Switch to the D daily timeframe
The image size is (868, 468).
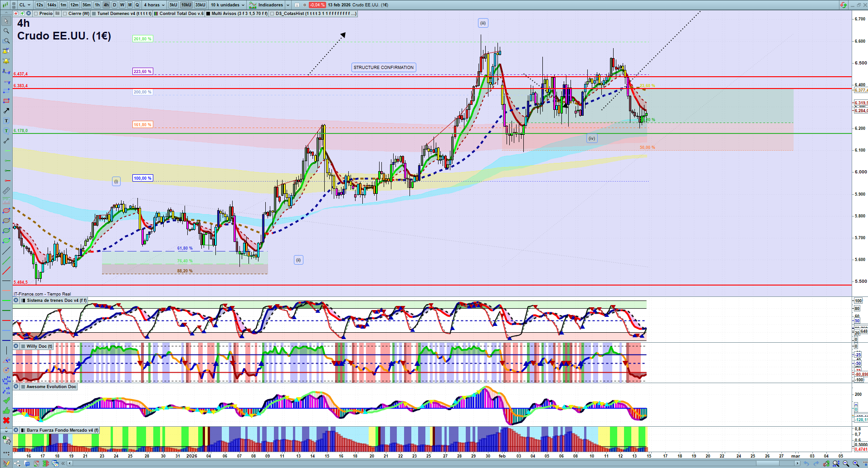114,5
